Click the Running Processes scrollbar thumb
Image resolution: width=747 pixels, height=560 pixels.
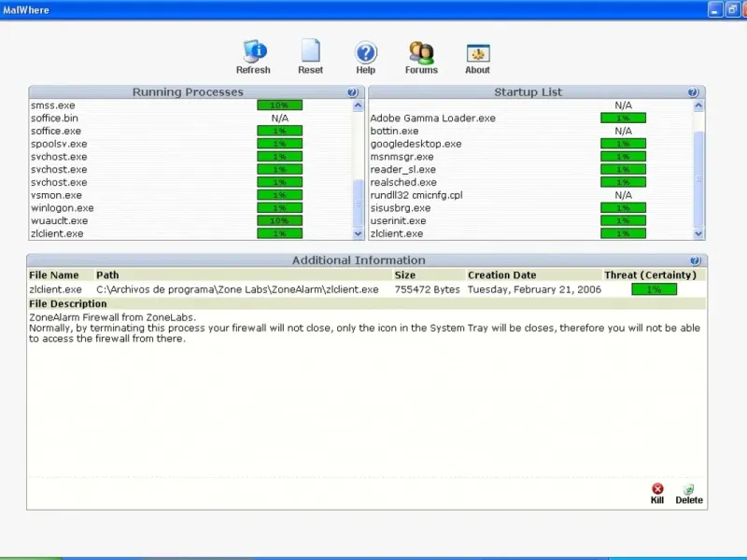click(359, 203)
